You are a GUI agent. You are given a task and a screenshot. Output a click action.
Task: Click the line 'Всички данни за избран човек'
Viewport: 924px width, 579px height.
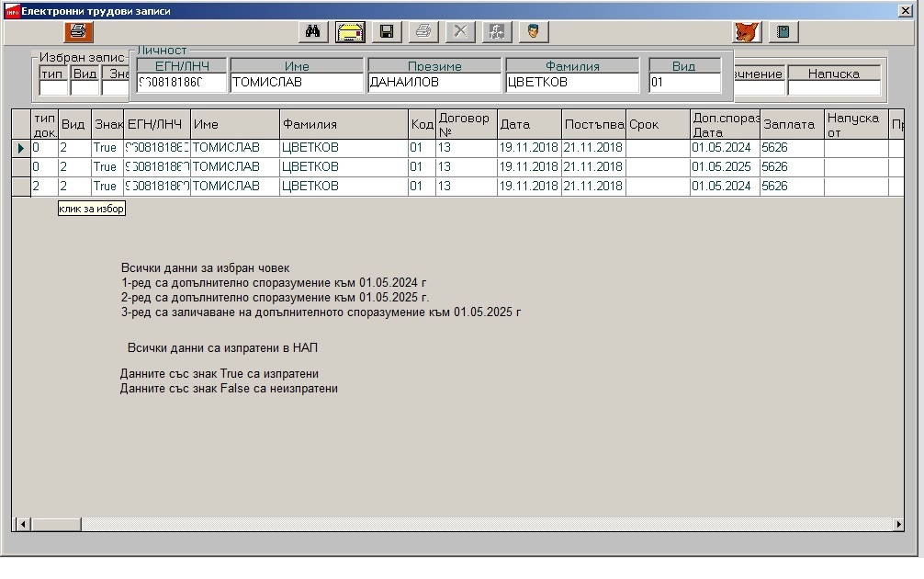pyautogui.click(x=205, y=268)
